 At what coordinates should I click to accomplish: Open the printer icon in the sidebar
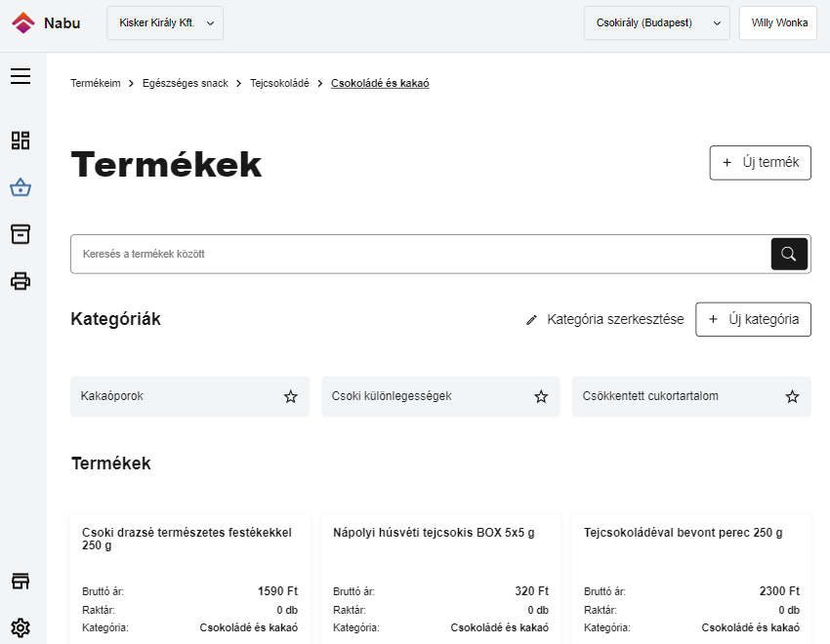[20, 280]
